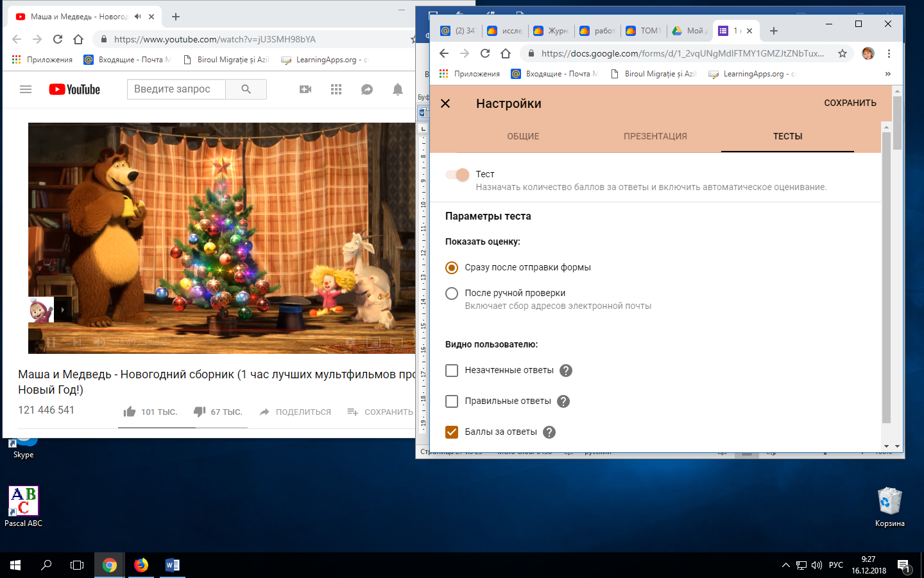
Task: Switch to the Мой Drive browser tab
Action: 689,31
